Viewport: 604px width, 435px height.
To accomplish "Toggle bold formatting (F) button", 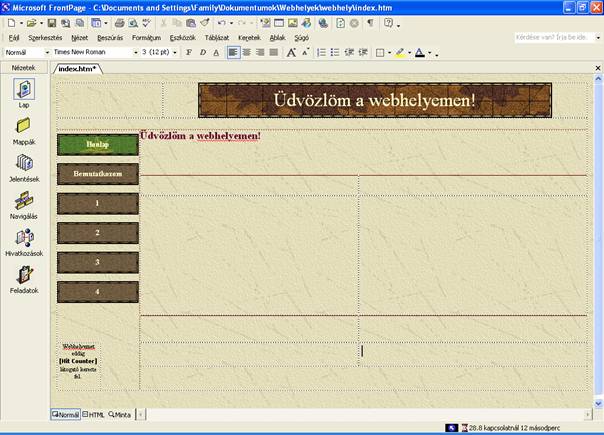I will 188,52.
